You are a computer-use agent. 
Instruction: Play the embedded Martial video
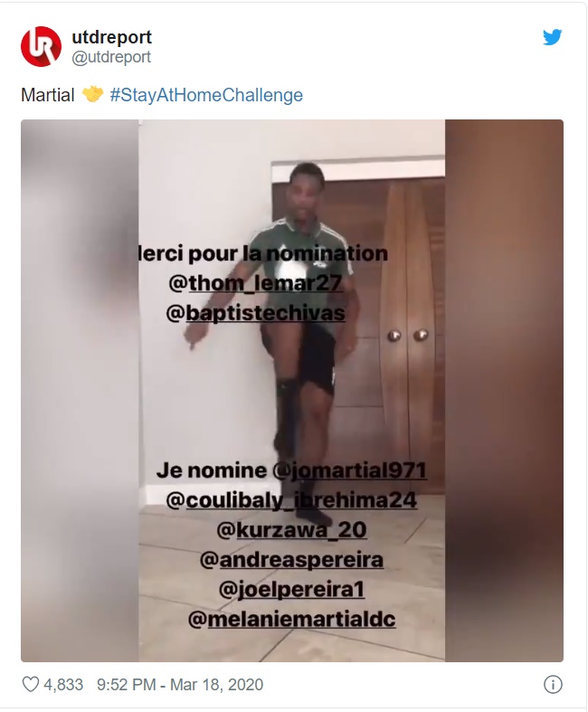[x=292, y=391]
